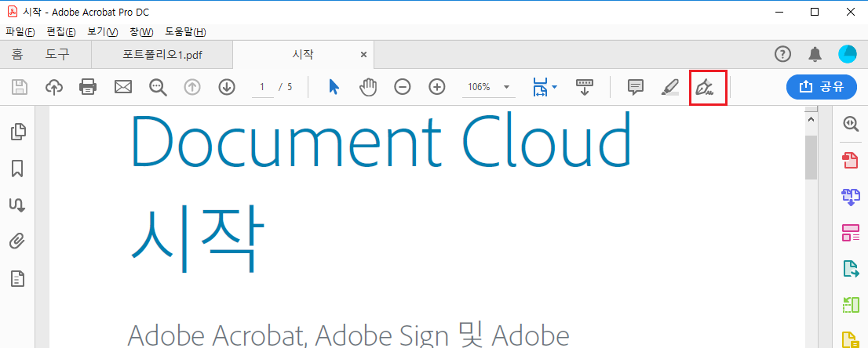The height and width of the screenshot is (348, 868).
Task: Open the page thumbnails panel
Action: (x=17, y=132)
